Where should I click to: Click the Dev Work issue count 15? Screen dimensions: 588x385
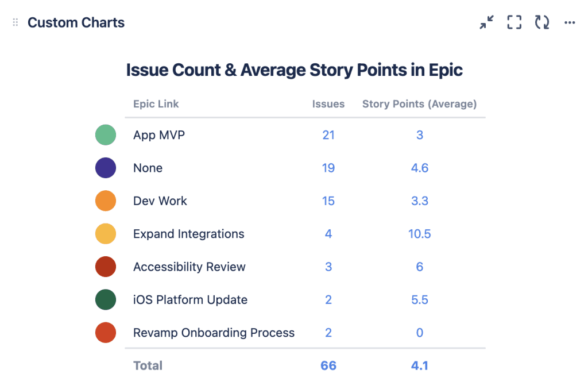pyautogui.click(x=328, y=201)
